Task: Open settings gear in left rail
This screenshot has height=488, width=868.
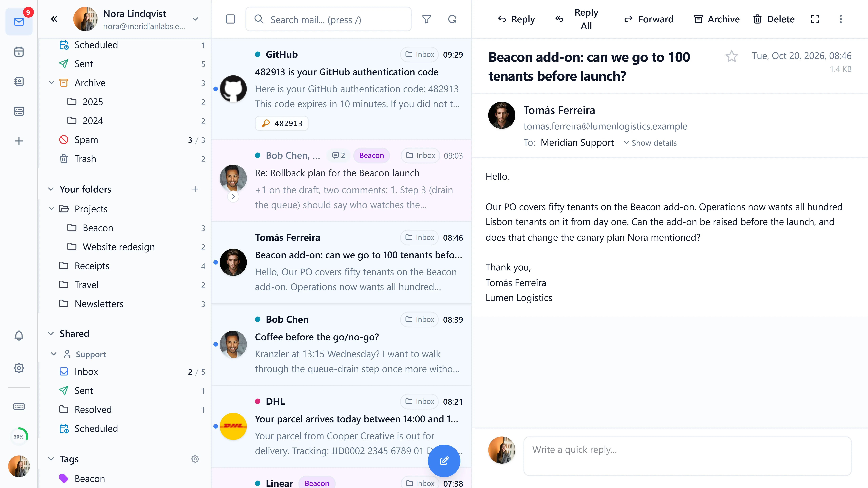Action: pos(19,368)
